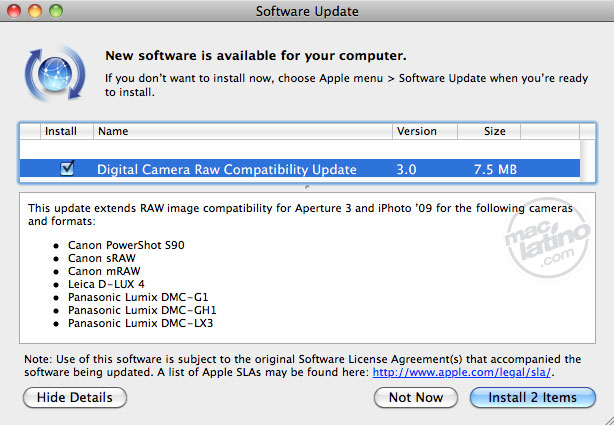614x425 pixels.
Task: Click the updates list vertical scrollbar
Action: point(587,161)
